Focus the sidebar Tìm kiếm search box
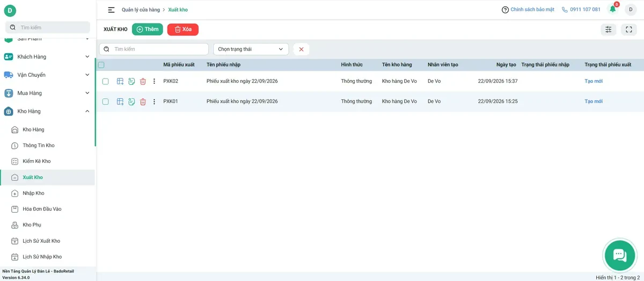The image size is (644, 281). [48, 27]
